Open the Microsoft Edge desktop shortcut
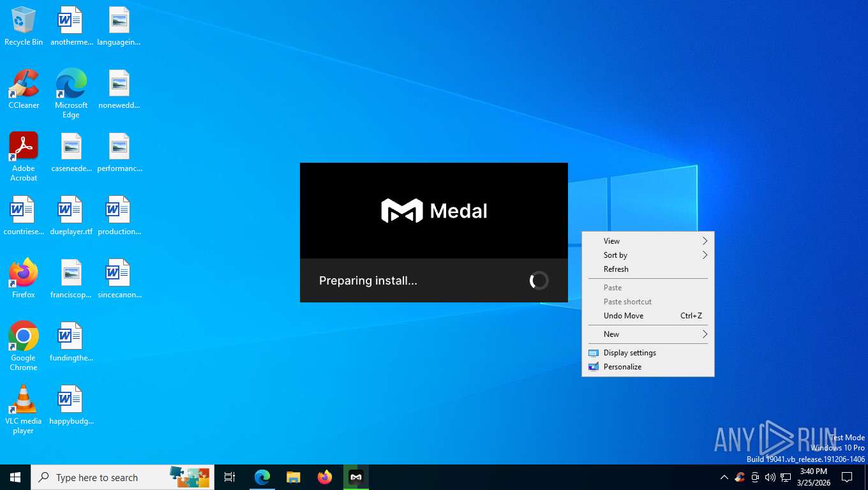The image size is (868, 490). (x=71, y=94)
